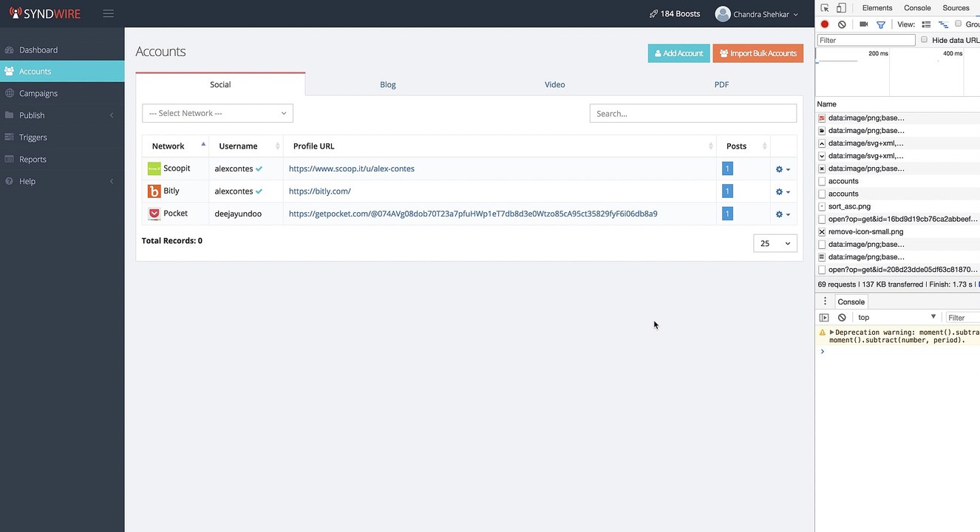Toggle the waterfall overview view icon

tap(943, 24)
